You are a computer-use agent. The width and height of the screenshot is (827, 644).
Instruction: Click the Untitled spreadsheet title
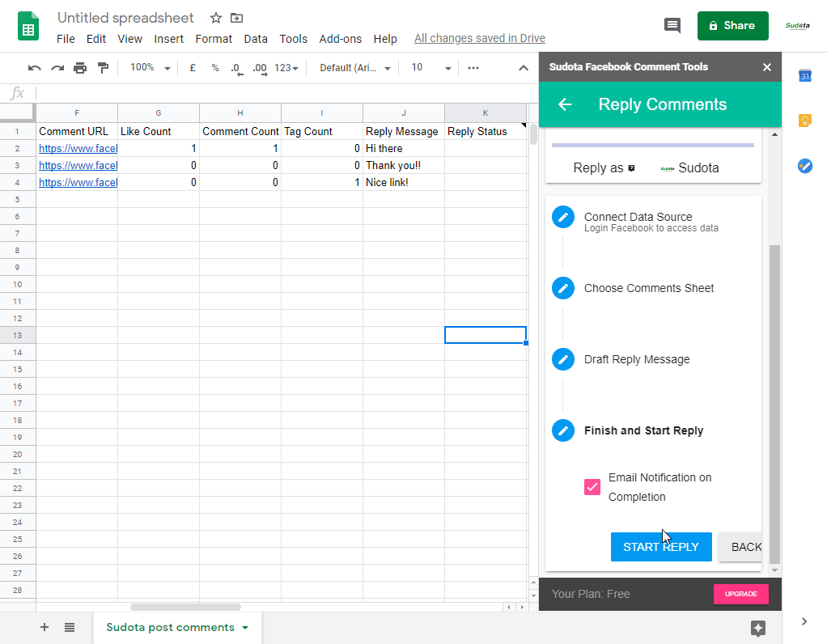pos(125,18)
